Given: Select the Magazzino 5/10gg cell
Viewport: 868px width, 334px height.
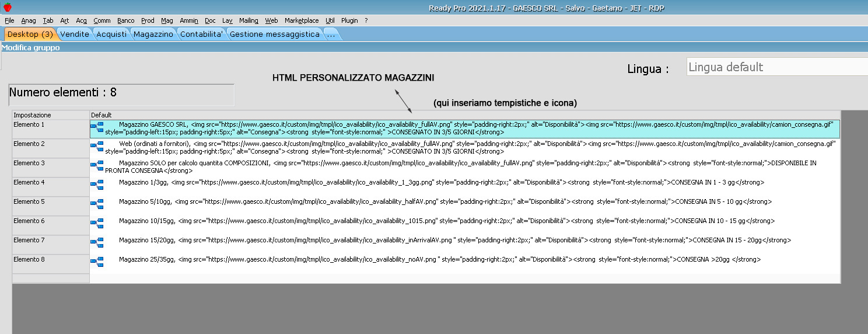Looking at the screenshot, I should (x=465, y=206).
